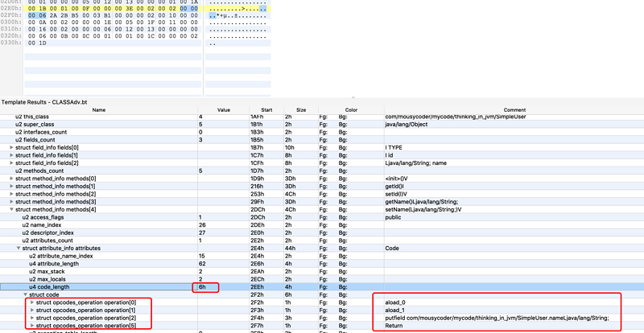
Task: Expand struct method_info methods[2]
Action: click(11, 194)
